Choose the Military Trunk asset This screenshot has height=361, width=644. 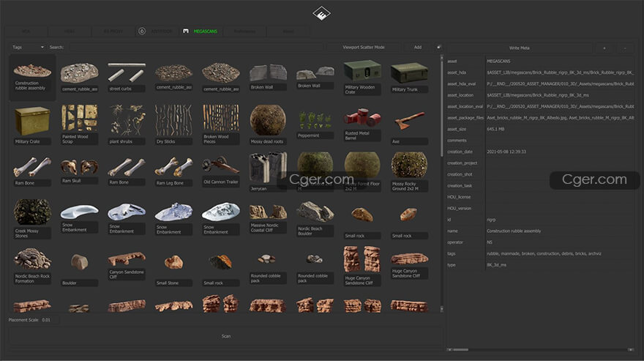click(x=409, y=77)
